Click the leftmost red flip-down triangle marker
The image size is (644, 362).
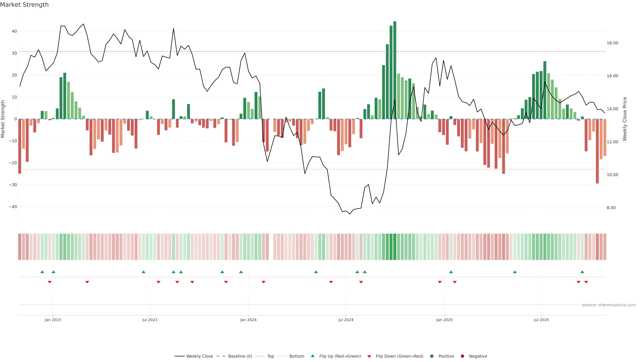pos(50,282)
